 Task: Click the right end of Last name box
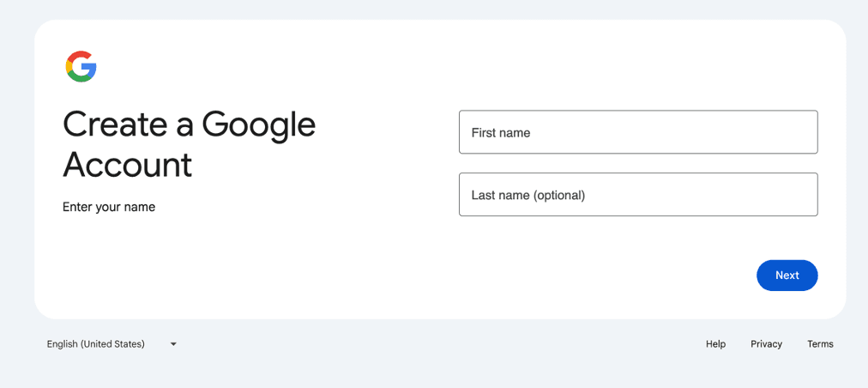point(798,195)
